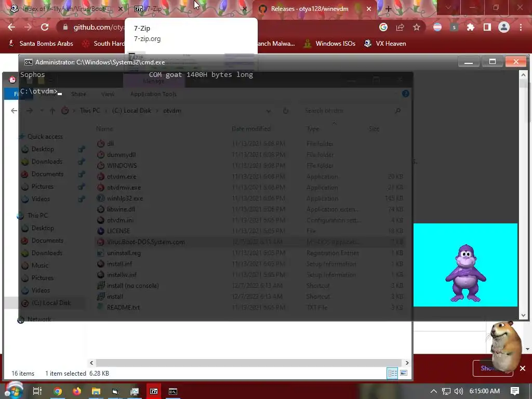Open the clock showing 6:15:00 AM
This screenshot has width=532, height=399.
[x=485, y=391]
